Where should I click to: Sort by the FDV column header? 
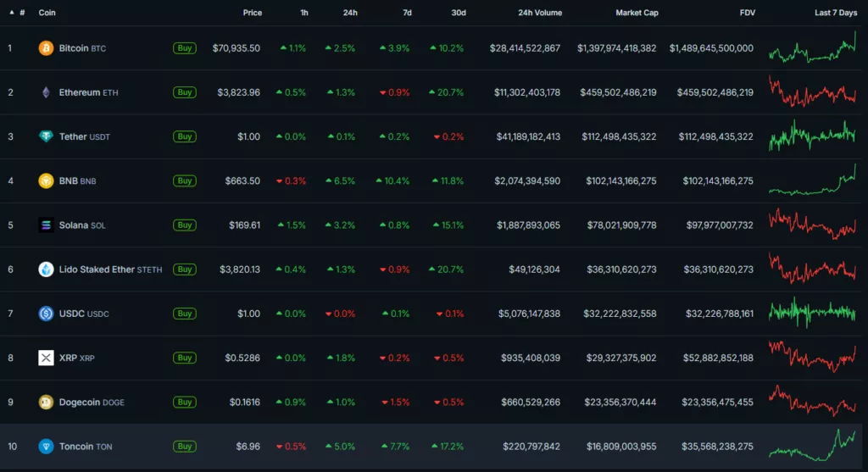[747, 13]
